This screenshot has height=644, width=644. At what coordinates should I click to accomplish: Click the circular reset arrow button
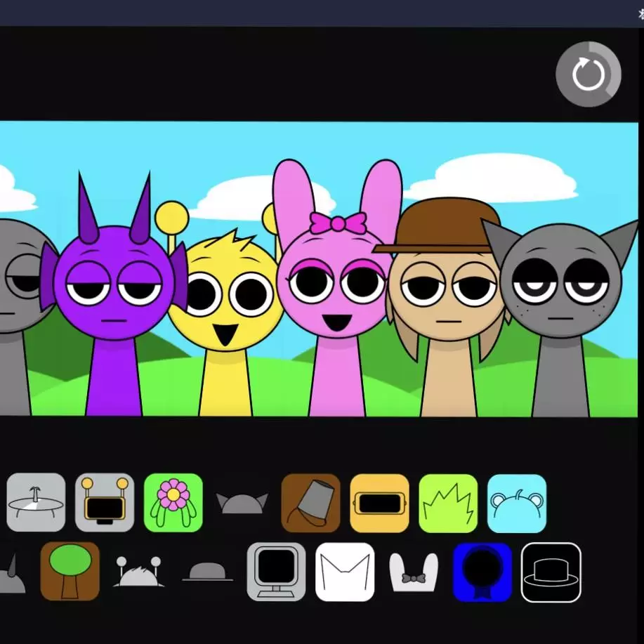click(588, 74)
